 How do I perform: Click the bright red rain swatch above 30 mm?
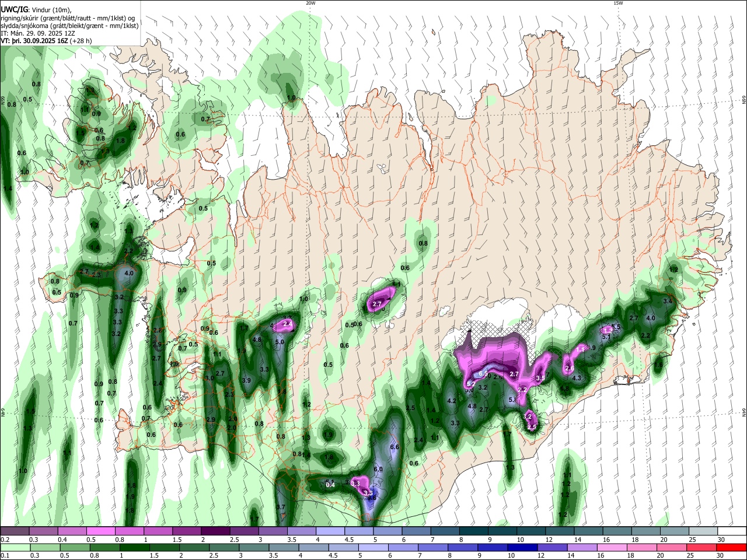coord(732,548)
